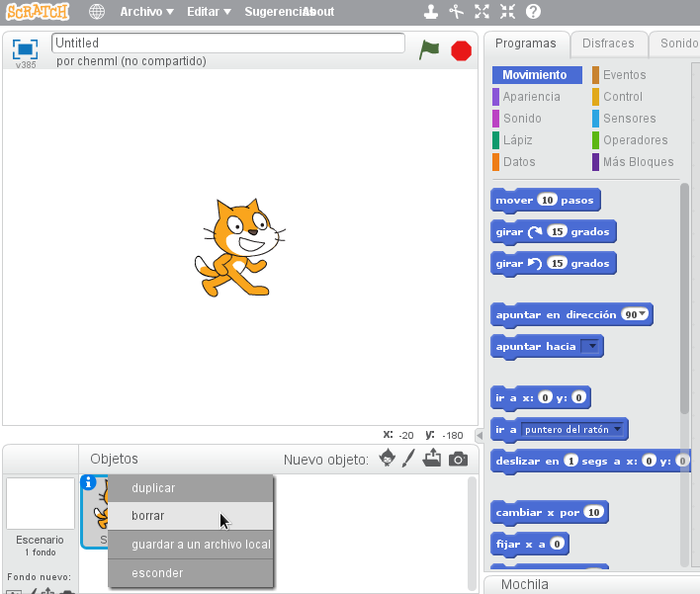The image size is (700, 594).
Task: Expand puntero del ratón dropdown
Action: 618,430
